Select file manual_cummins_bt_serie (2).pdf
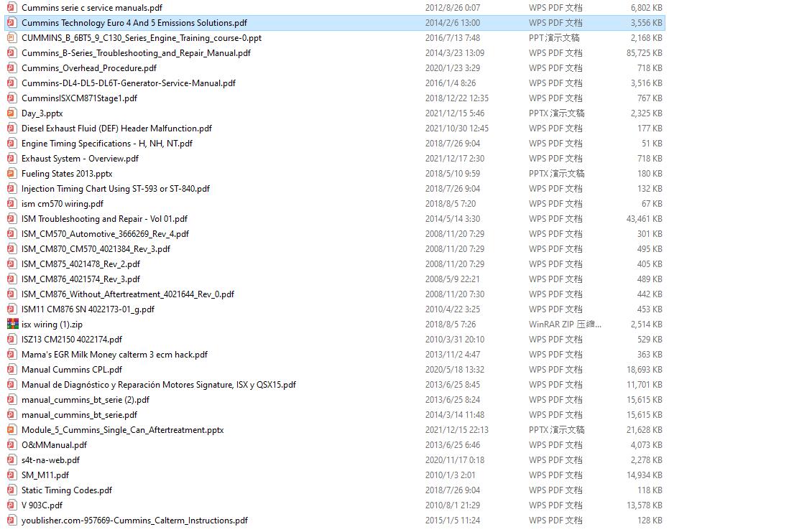Screen dimensions: 789x532 86,400
